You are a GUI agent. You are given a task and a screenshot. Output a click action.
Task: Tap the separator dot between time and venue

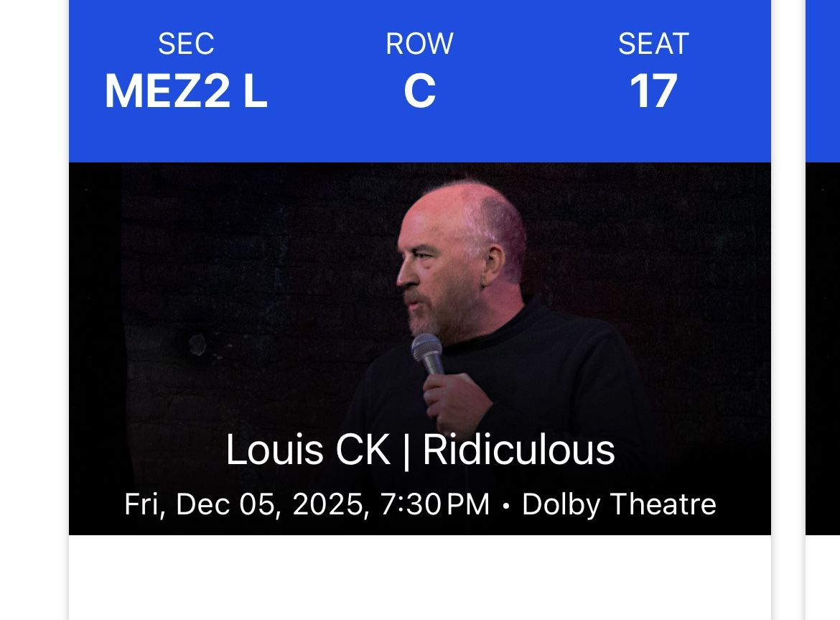tap(507, 506)
